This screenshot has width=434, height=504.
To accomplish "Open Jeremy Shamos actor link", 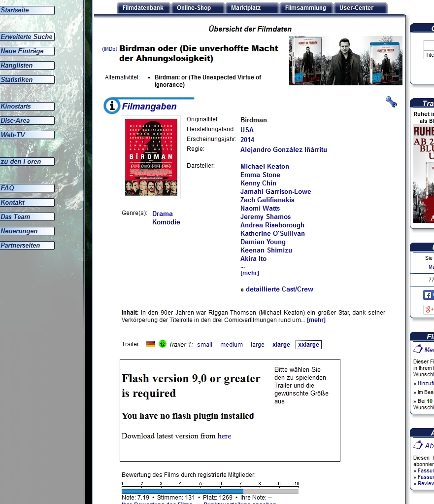I will (x=266, y=216).
